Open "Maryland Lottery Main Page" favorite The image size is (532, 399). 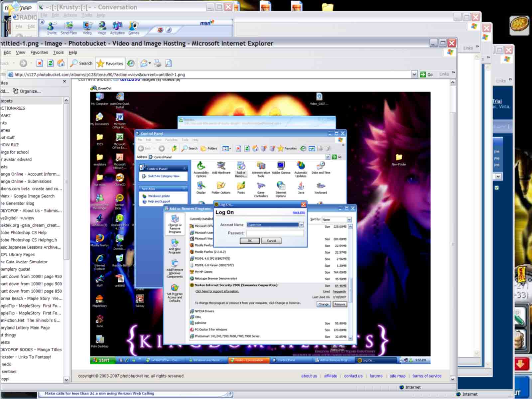[x=25, y=328]
